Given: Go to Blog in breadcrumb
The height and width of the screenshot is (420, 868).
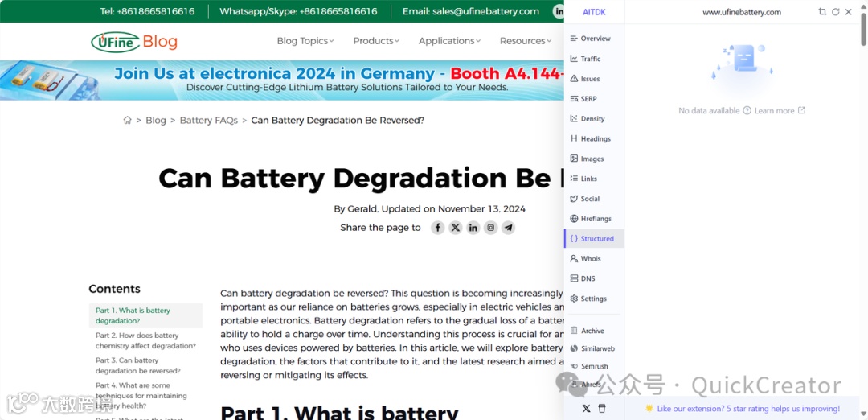Looking at the screenshot, I should click(156, 120).
